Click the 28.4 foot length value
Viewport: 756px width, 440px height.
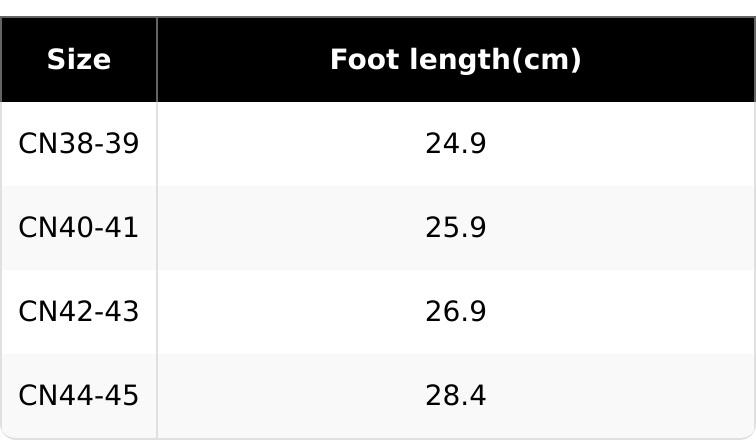pyautogui.click(x=455, y=396)
